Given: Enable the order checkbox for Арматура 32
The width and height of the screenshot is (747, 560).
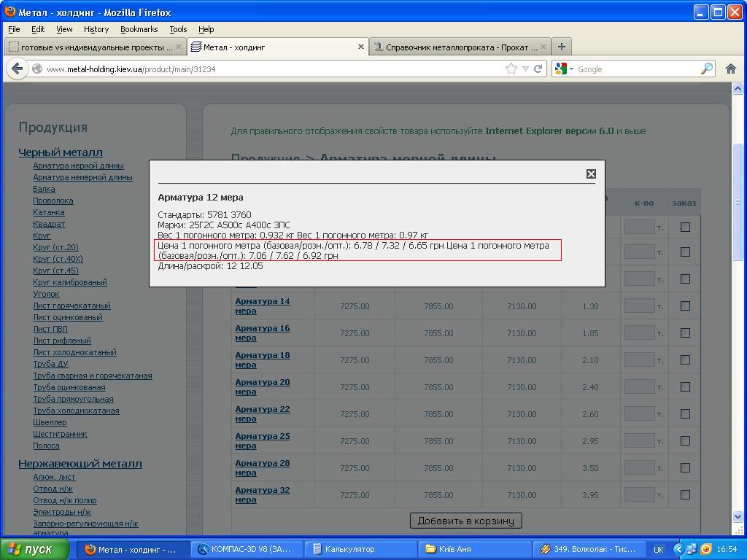Looking at the screenshot, I should coord(685,495).
